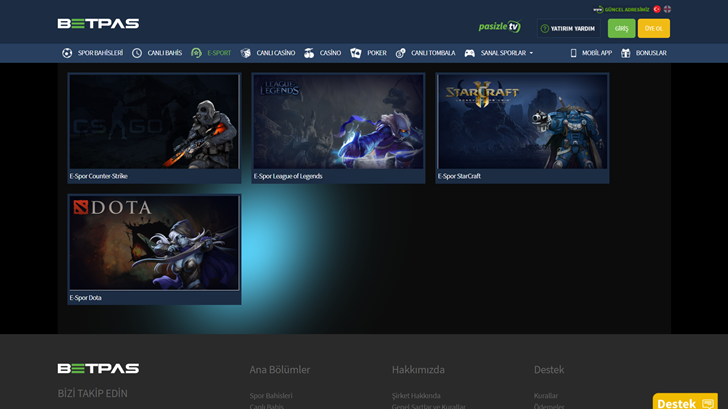Open footer Spor Bahisleri link
Screen dimensions: 728x409
271,396
